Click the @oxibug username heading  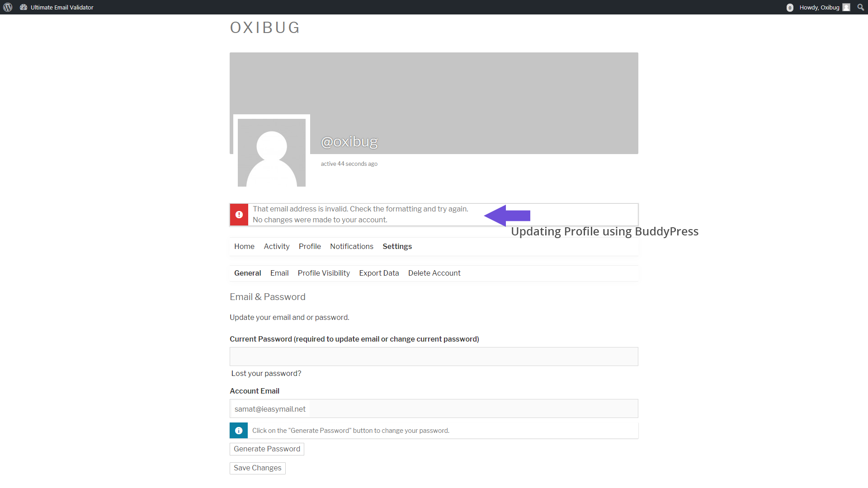pos(349,141)
